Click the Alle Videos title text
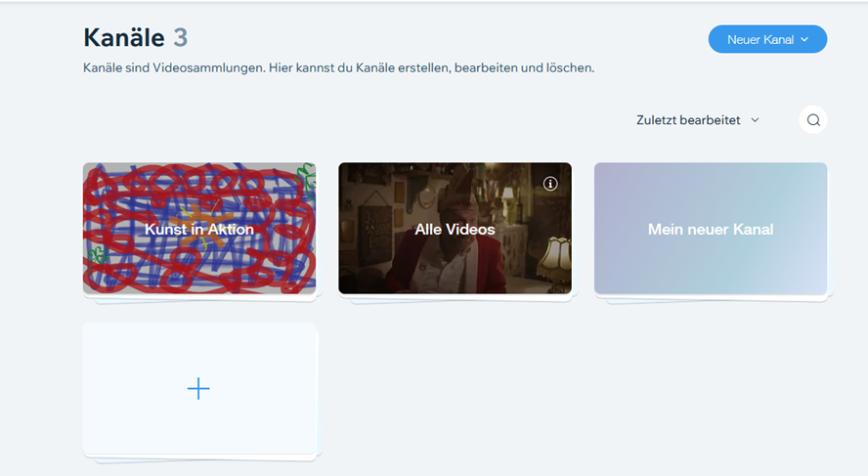The width and height of the screenshot is (868, 476). (x=456, y=229)
